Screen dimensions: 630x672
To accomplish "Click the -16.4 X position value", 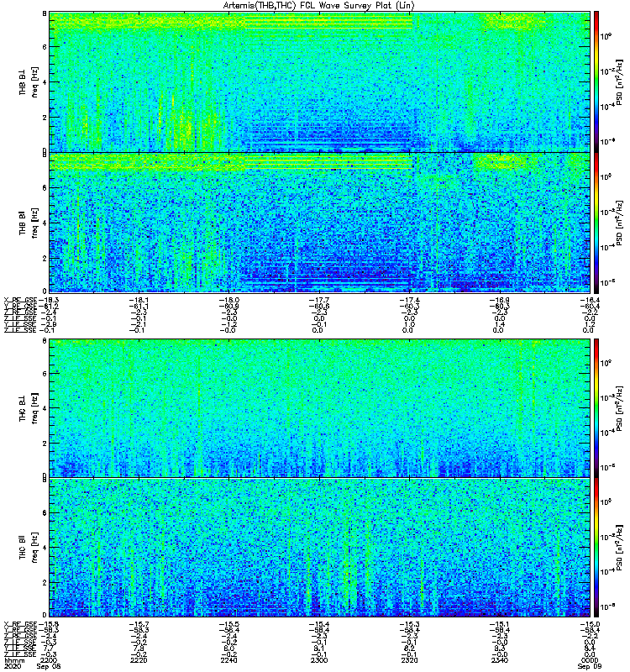I will 590,300.
